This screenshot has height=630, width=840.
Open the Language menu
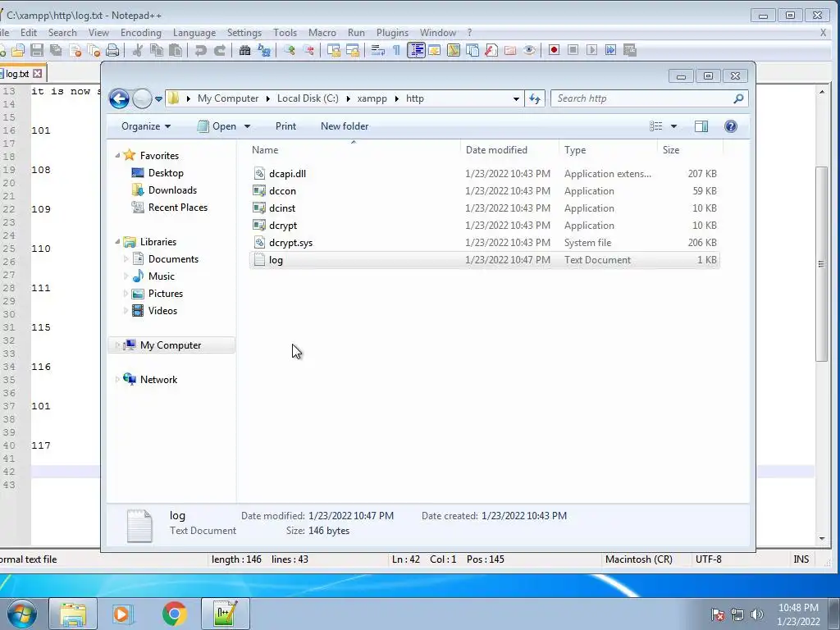[194, 33]
